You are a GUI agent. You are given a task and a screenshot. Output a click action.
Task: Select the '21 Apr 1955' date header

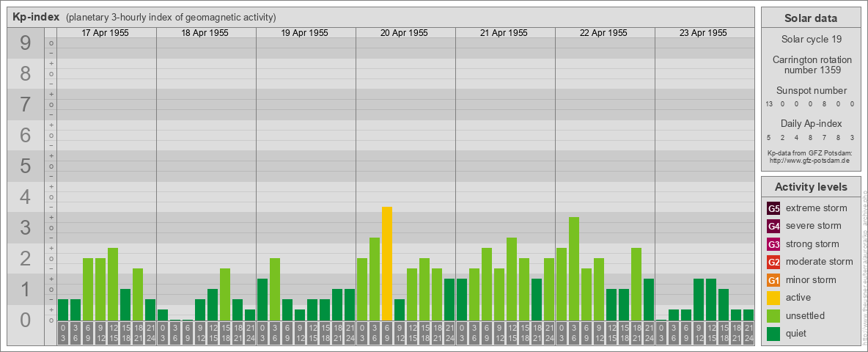[x=504, y=33]
